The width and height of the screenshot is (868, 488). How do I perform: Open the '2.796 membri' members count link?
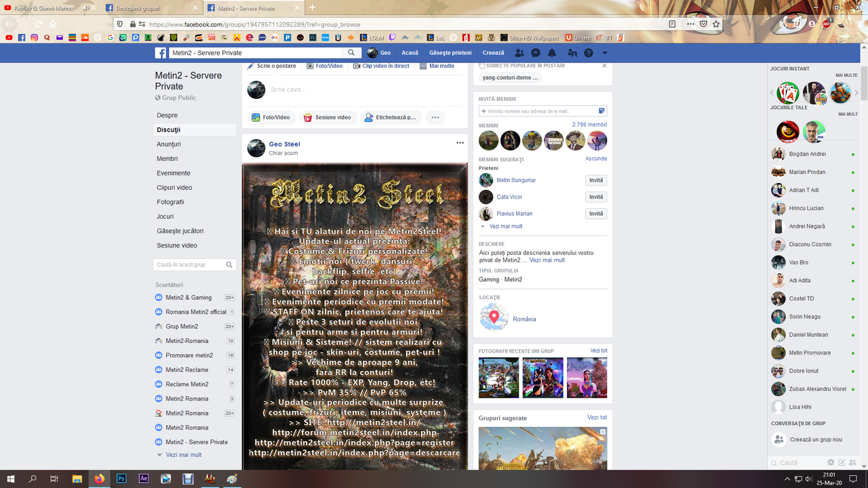[589, 125]
